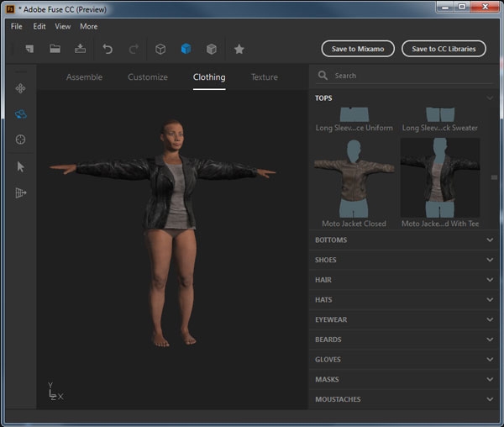The width and height of the screenshot is (504, 427).
Task: Select the Long Sleeve Uniform top thumbnail
Action: 354,114
